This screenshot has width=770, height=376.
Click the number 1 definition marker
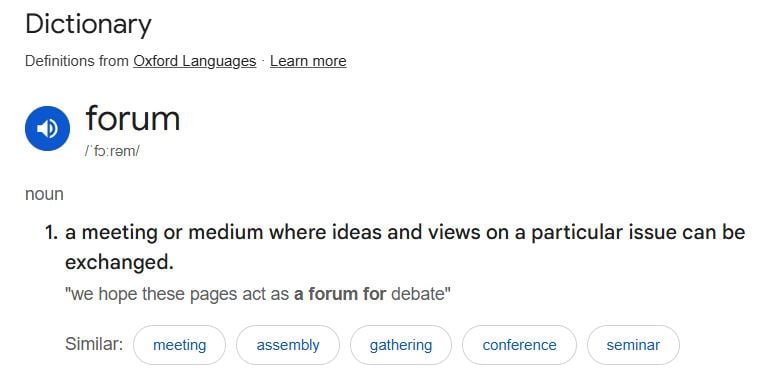tap(52, 232)
